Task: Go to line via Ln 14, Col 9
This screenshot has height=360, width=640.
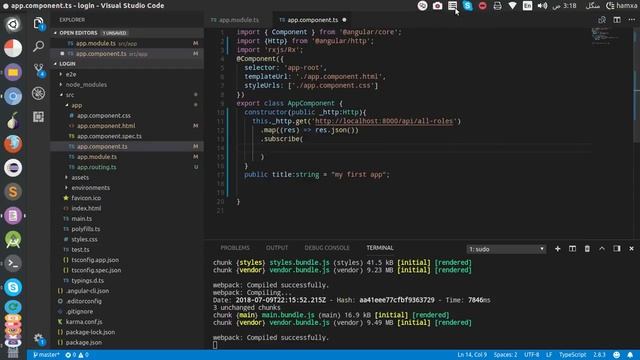Action: point(472,355)
